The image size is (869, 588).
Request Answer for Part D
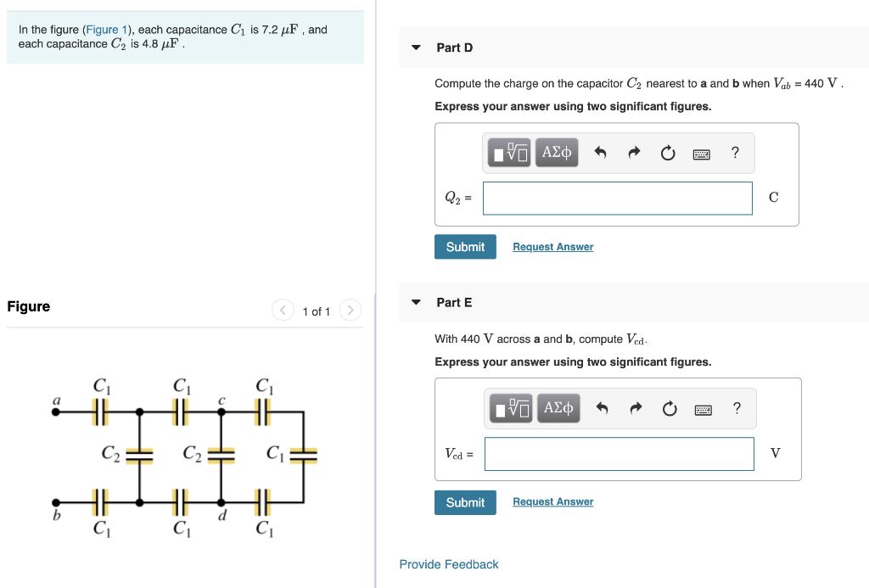(552, 246)
